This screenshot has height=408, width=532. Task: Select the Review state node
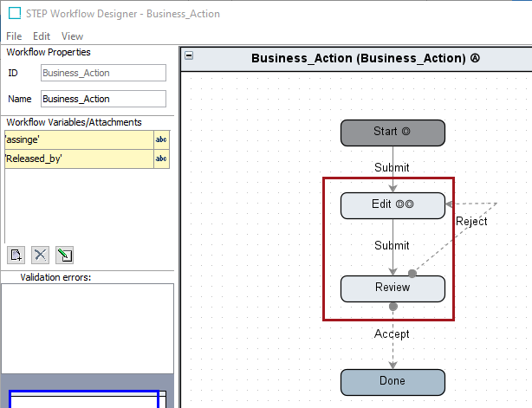coord(393,289)
